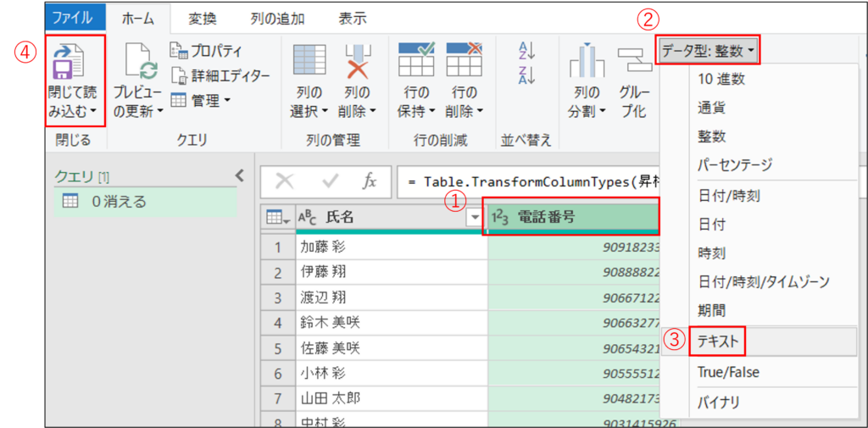Open Properties (プロパティ) in the Query group
868x428 pixels.
click(x=207, y=52)
